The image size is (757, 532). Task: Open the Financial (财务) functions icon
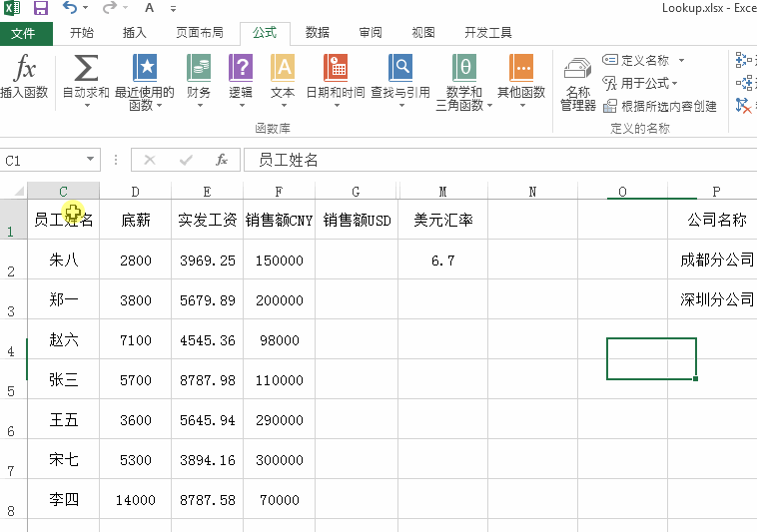(x=199, y=69)
